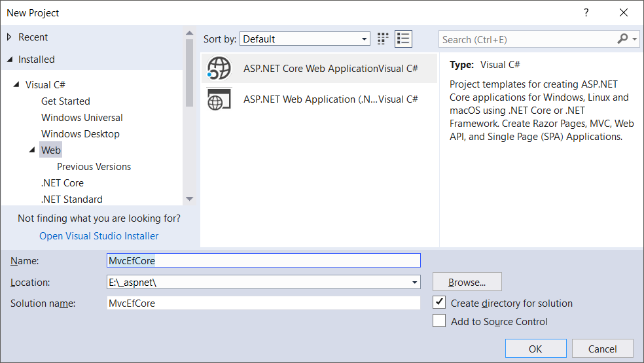The width and height of the screenshot is (644, 363).
Task: Switch to small icons view
Action: click(x=383, y=39)
